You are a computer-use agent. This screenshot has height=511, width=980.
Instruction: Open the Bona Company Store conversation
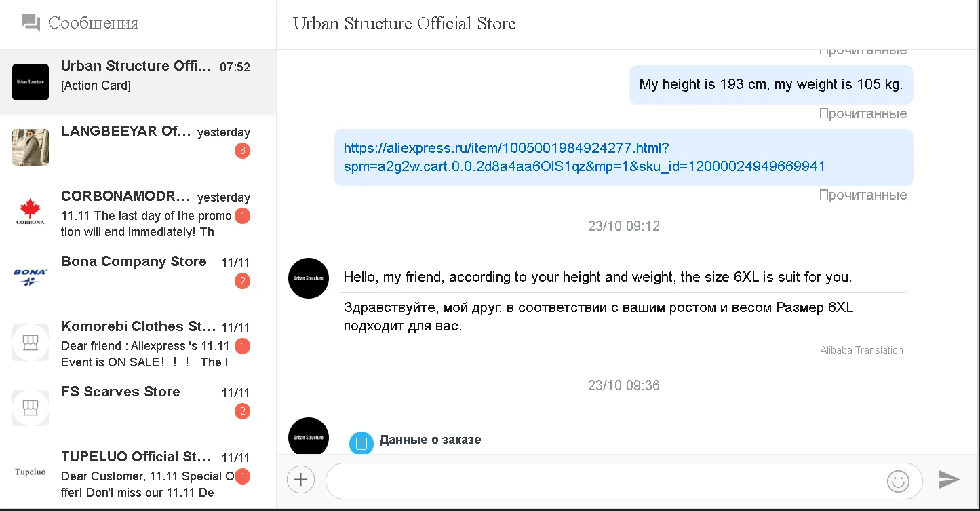(138, 278)
